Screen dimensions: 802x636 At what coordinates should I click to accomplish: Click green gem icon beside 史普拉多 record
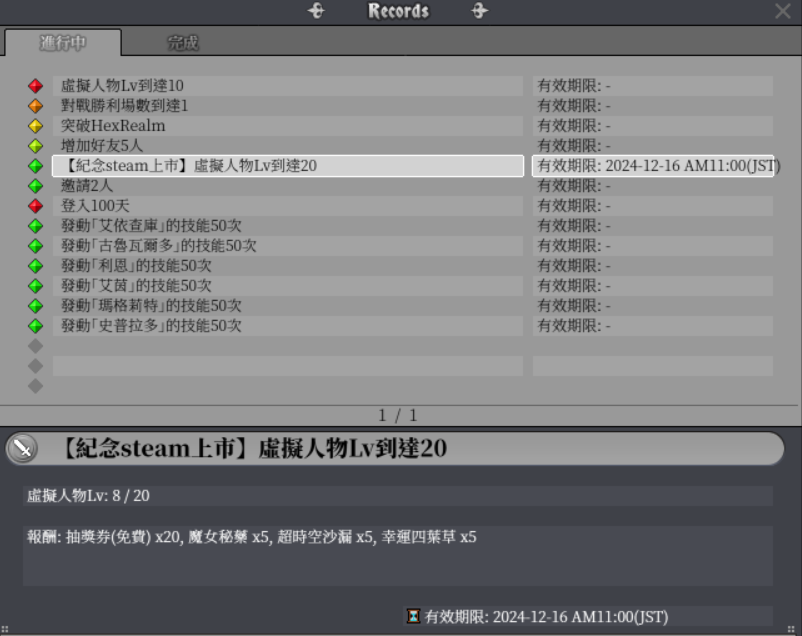(35, 325)
